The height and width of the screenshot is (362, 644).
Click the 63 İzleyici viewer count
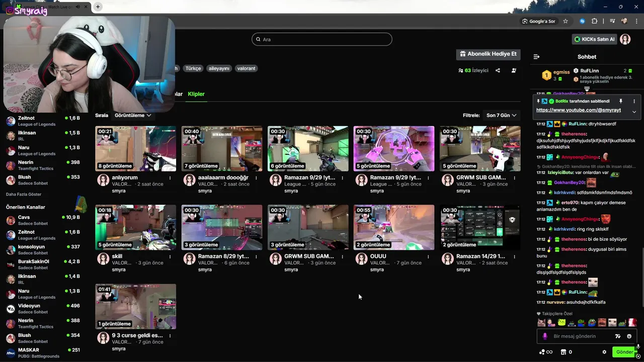[473, 70]
